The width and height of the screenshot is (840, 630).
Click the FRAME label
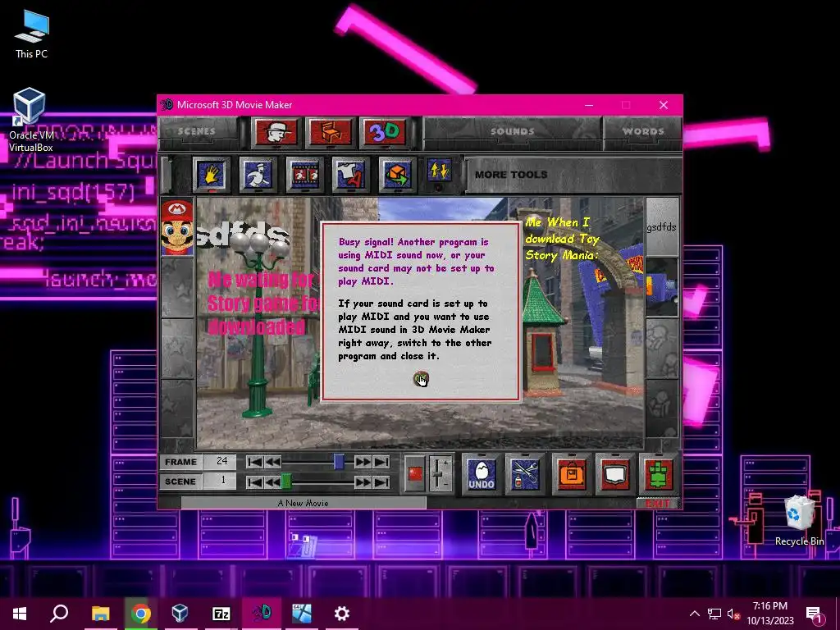[x=181, y=462]
